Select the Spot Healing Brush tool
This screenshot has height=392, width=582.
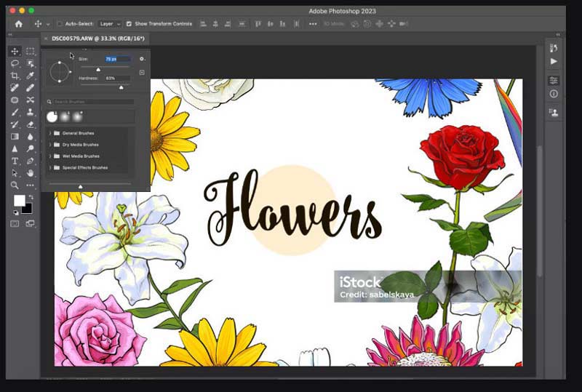15,88
